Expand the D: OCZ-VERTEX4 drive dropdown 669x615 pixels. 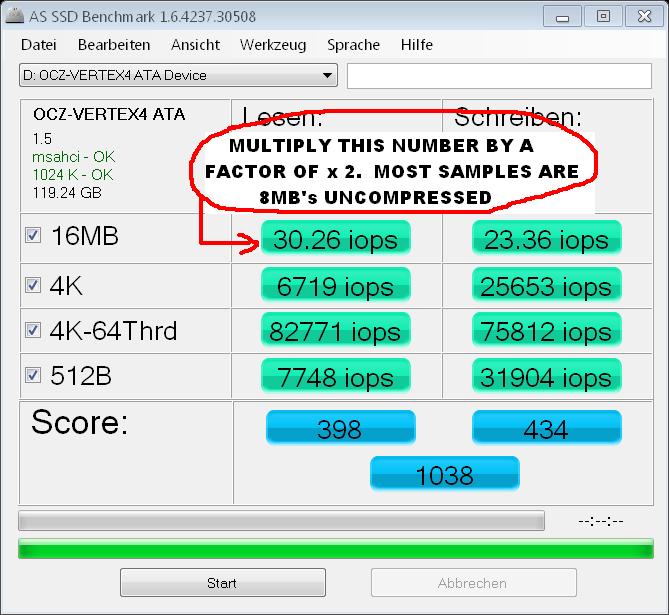click(x=178, y=76)
